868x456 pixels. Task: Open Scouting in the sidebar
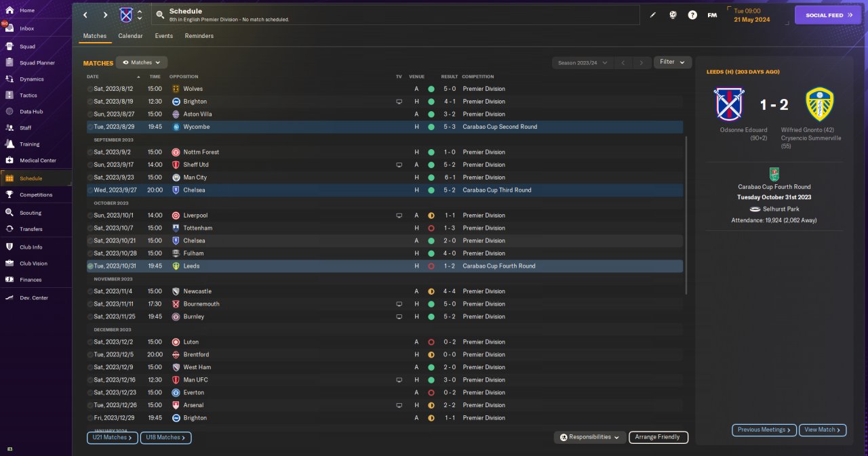click(x=31, y=213)
